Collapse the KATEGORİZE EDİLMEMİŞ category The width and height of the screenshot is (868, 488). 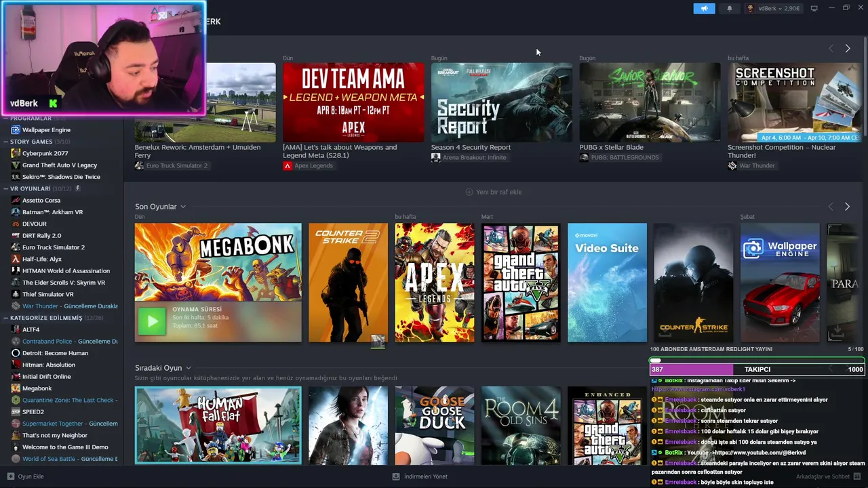tap(5, 317)
